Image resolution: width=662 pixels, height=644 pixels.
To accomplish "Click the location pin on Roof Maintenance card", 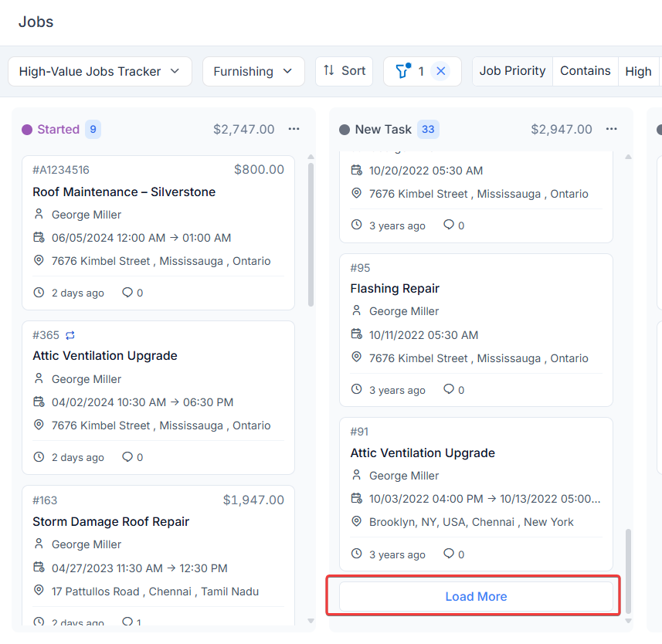I will pos(39,260).
